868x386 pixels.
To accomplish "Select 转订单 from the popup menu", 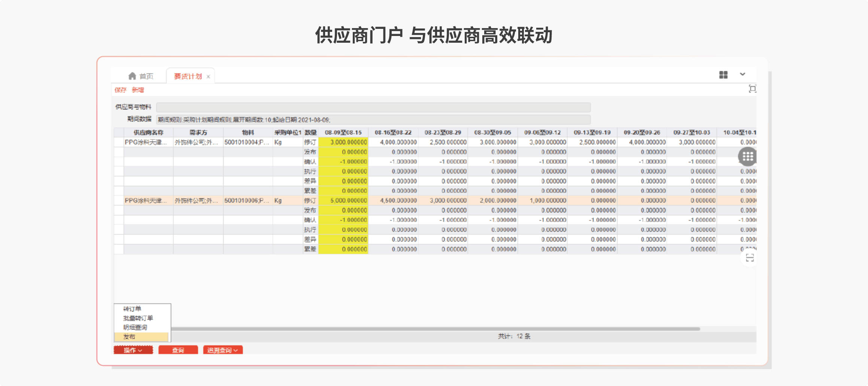I will point(132,309).
